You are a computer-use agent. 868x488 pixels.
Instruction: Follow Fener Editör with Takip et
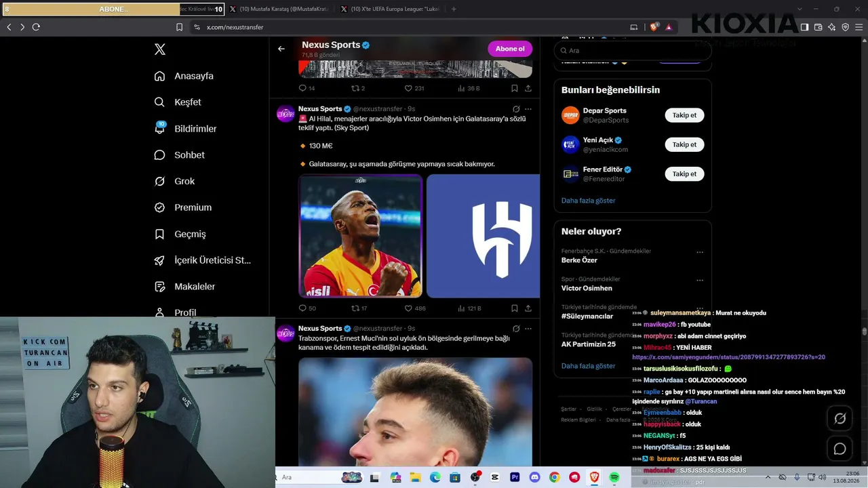684,174
